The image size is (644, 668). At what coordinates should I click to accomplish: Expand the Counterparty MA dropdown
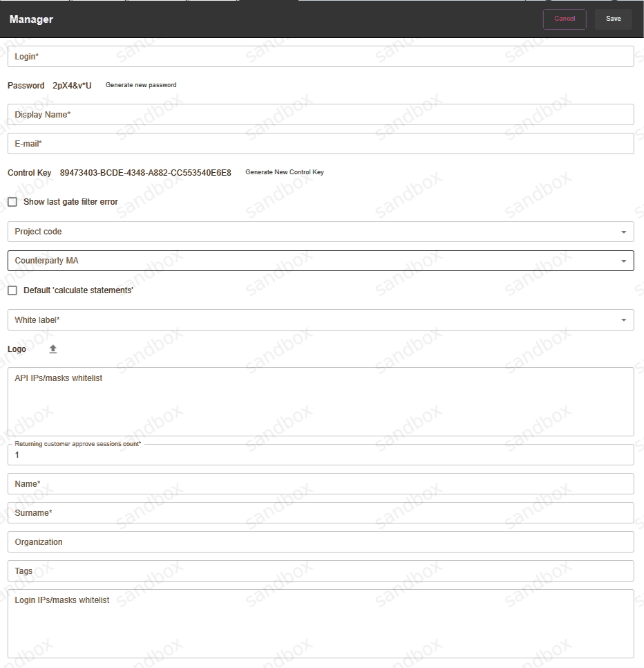pos(320,261)
